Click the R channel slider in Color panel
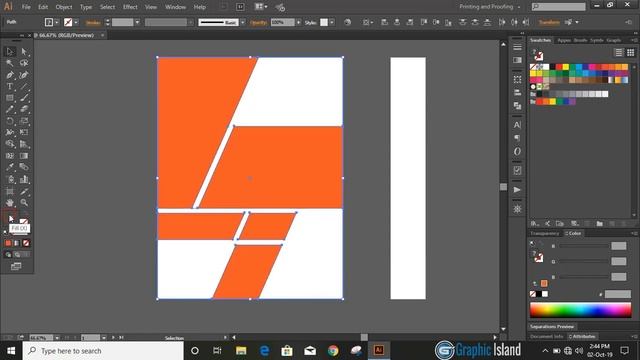640x360 pixels. pyautogui.click(x=584, y=246)
